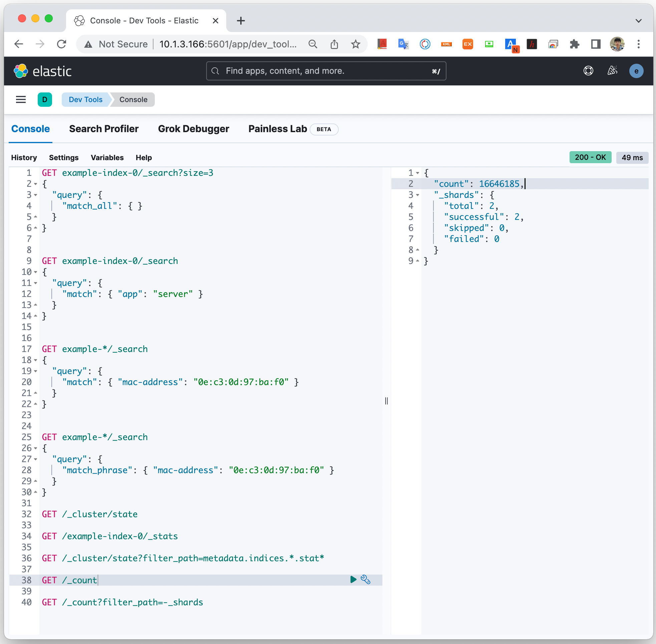This screenshot has height=644, width=656.
Task: Open the console Settings link
Action: click(64, 157)
